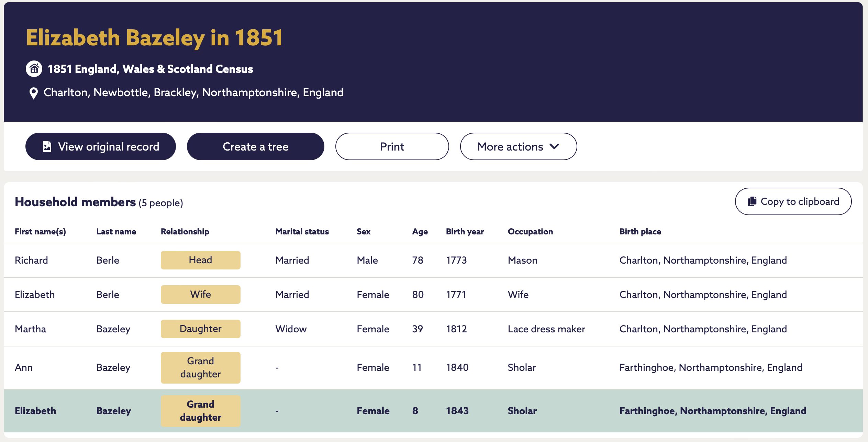Click Elizabeth in the Berle row
868x442 pixels.
[35, 295]
